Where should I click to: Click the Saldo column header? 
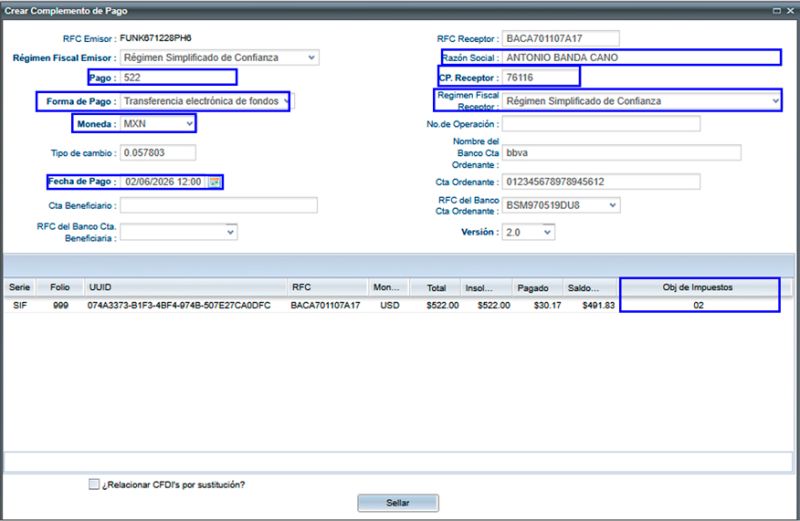pos(590,288)
